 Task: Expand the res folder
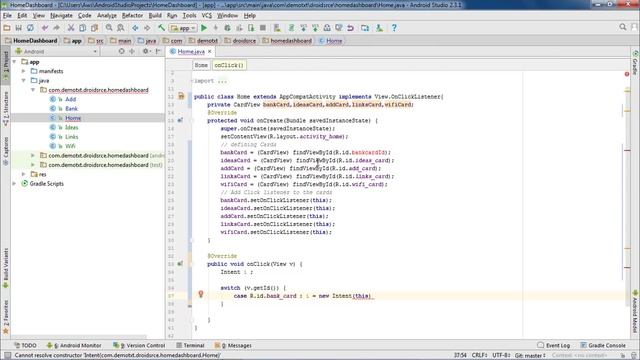(24, 174)
